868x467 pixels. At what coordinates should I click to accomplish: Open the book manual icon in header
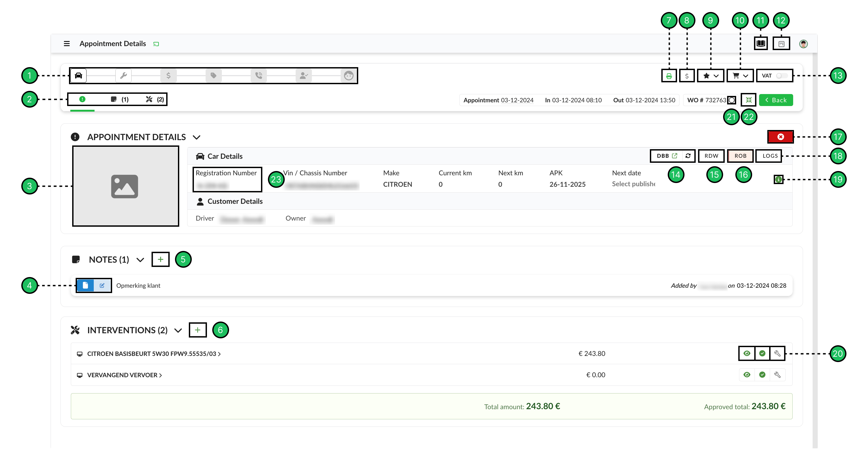760,43
